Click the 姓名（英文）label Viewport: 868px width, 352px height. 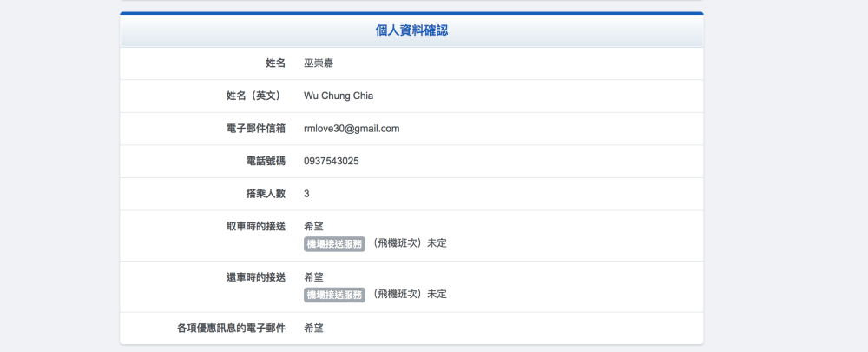(256, 96)
